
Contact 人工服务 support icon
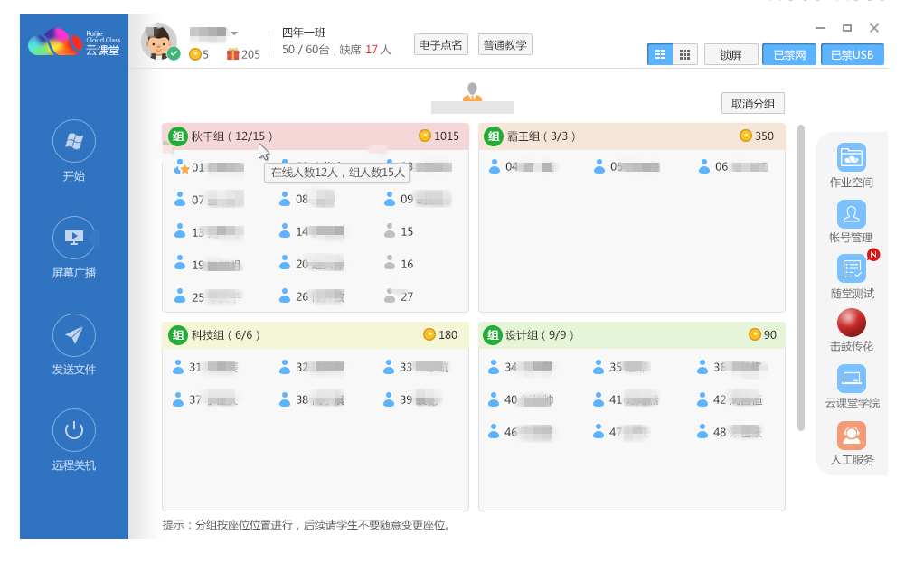851,436
